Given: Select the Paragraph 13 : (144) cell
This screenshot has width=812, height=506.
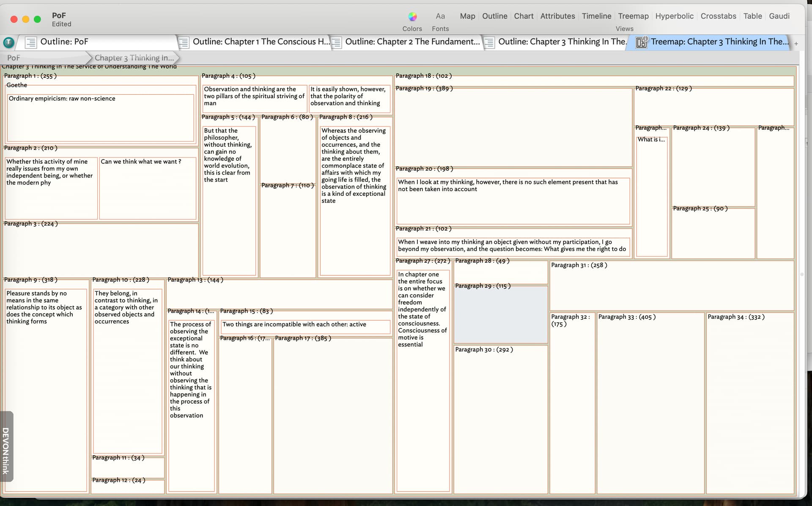Looking at the screenshot, I should pyautogui.click(x=280, y=294).
